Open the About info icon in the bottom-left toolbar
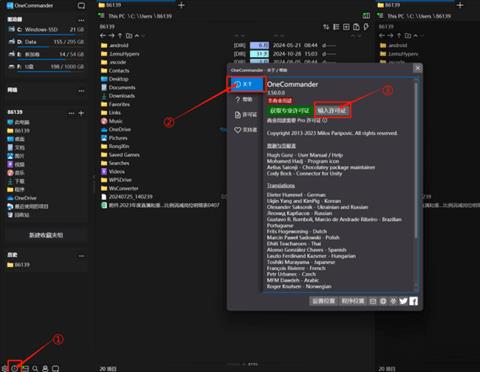The image size is (480, 372). (x=15, y=368)
